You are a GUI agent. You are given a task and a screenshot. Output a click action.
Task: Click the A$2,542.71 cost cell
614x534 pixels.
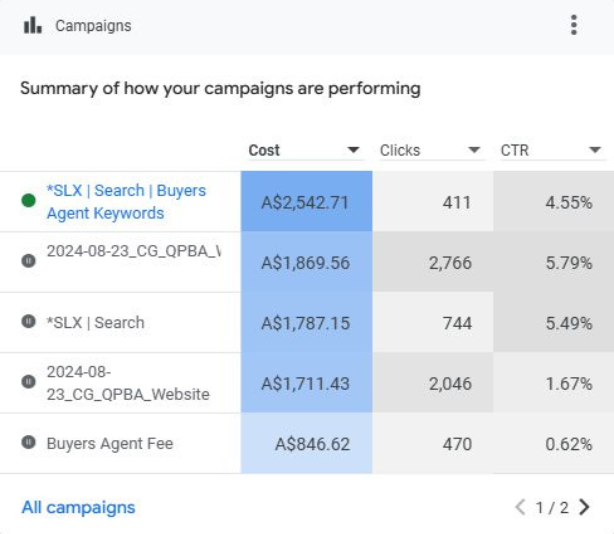pyautogui.click(x=305, y=202)
